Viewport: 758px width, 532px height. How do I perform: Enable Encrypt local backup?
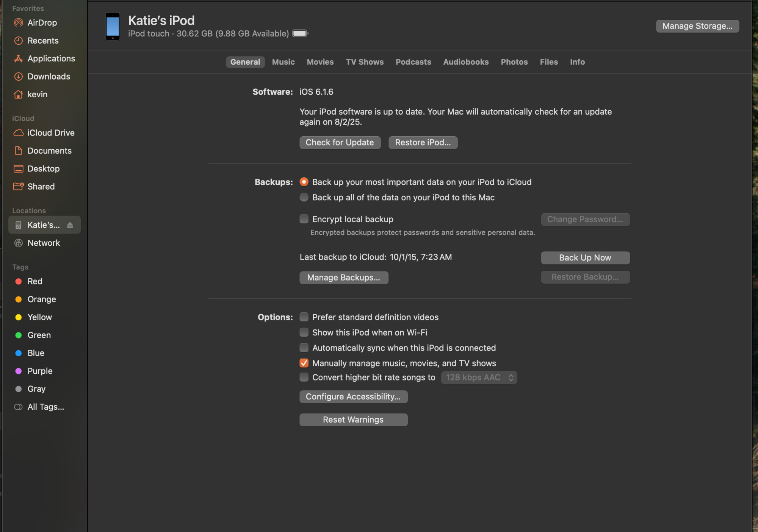click(x=304, y=219)
